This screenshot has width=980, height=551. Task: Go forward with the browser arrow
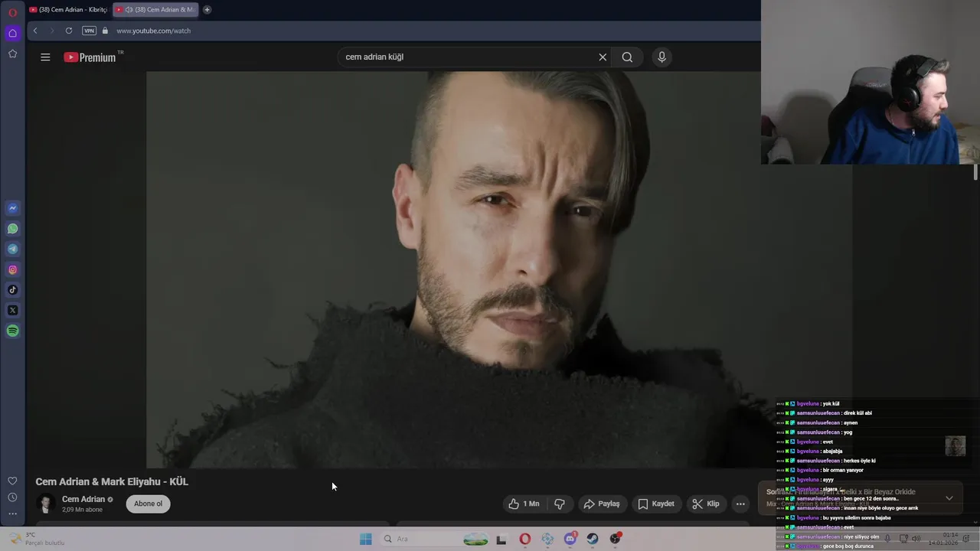(x=51, y=31)
